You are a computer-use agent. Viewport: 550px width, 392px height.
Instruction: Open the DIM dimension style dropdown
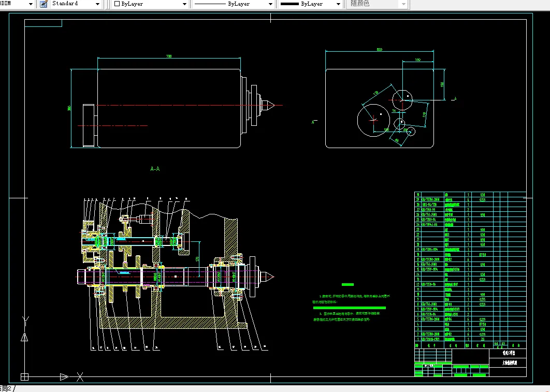(x=30, y=4)
